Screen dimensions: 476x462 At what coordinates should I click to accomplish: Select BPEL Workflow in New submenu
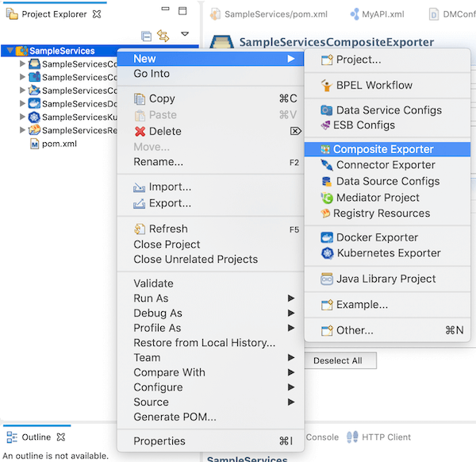click(x=387, y=86)
